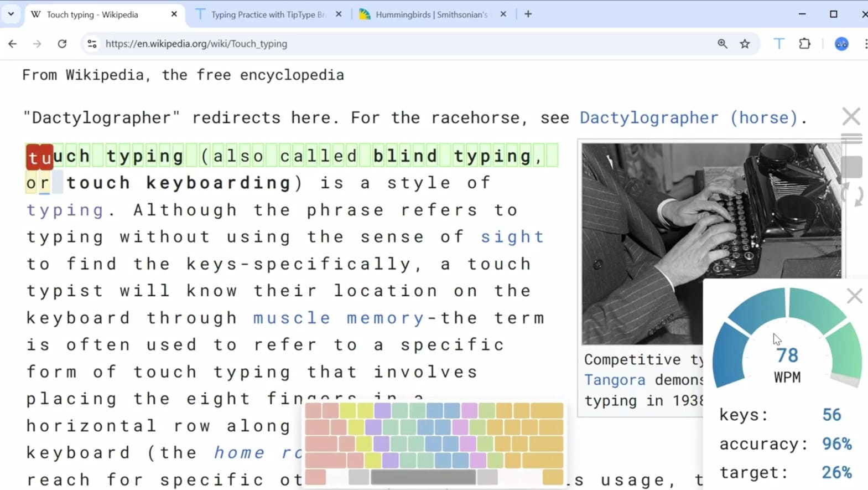868x490 pixels.
Task: Open the browser Extensions puzzle icon
Action: pyautogui.click(x=804, y=44)
